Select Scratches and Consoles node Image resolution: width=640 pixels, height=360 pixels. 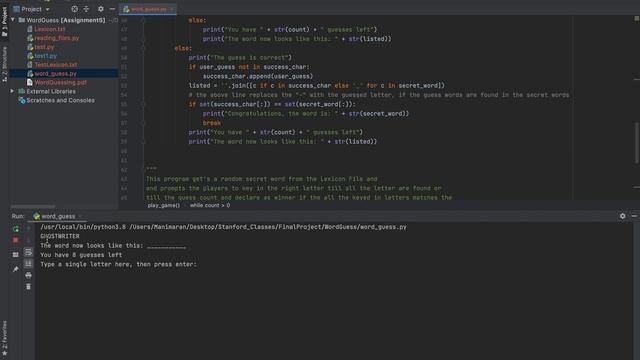coord(60,100)
